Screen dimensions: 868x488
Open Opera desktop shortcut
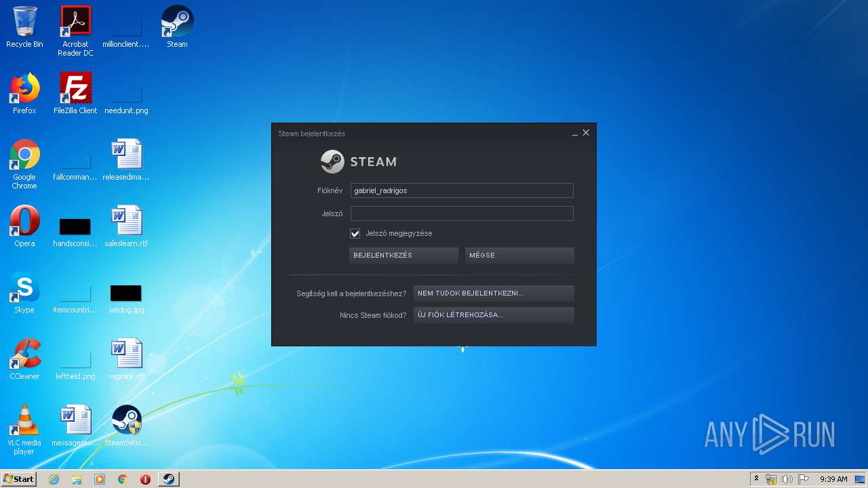point(24,226)
